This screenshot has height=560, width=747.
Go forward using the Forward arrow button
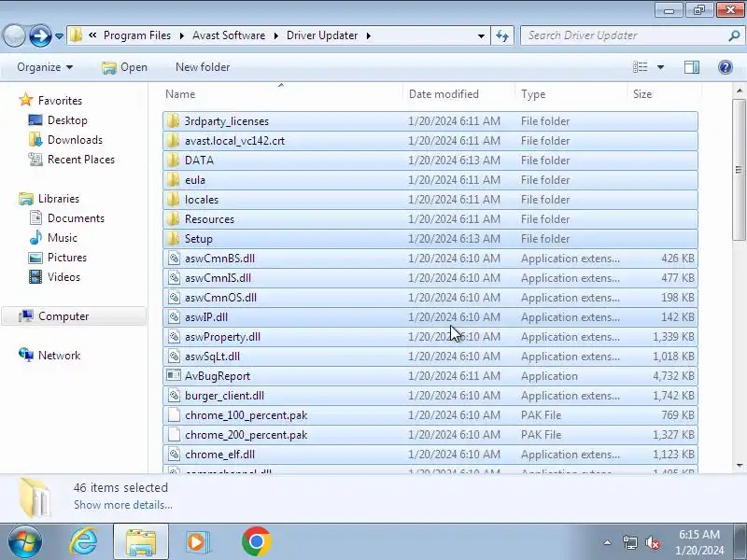[x=40, y=35]
